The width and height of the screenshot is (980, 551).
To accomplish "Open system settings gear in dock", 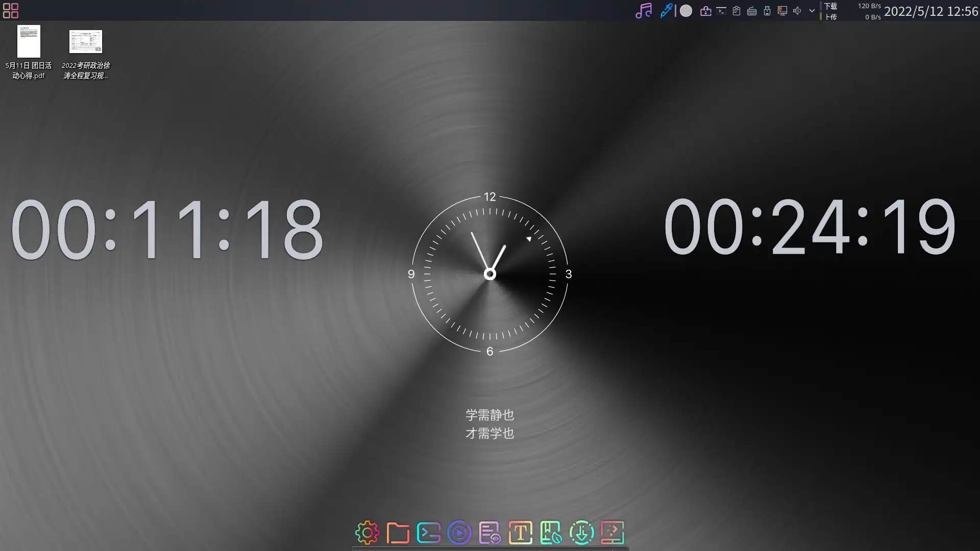I will point(367,533).
